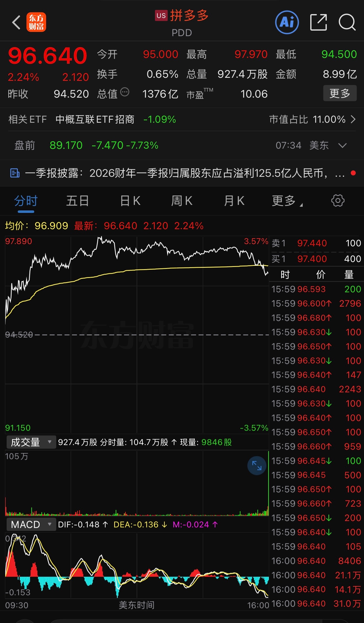Tap the 卖1 97.440 order row

click(x=316, y=243)
